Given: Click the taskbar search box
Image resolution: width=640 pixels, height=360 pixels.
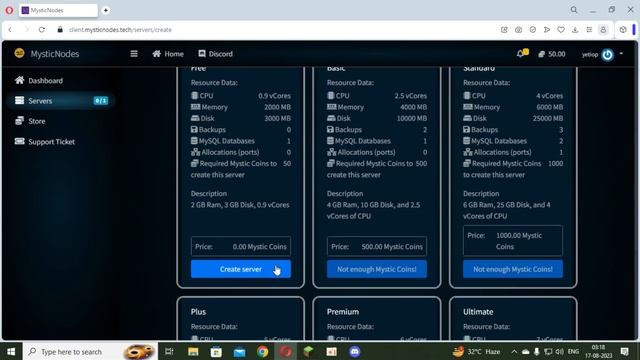Looking at the screenshot, I should click(90, 351).
